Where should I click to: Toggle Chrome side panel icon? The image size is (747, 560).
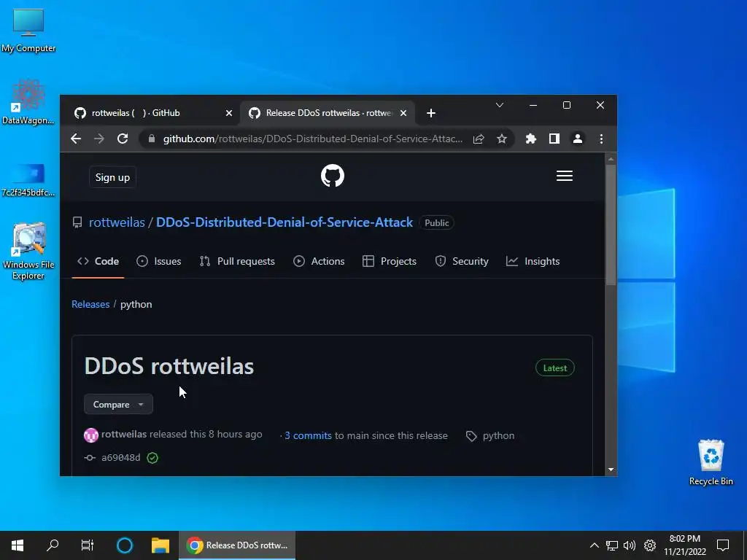[554, 139]
